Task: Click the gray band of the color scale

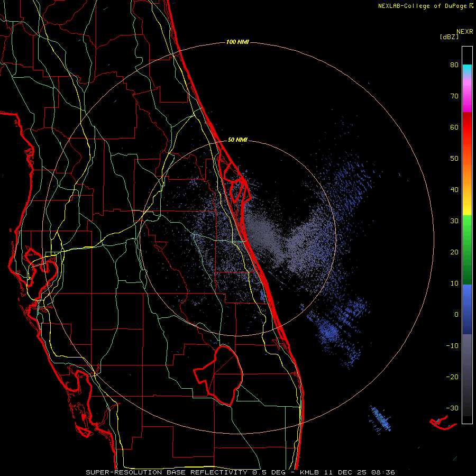Action: [x=467, y=375]
